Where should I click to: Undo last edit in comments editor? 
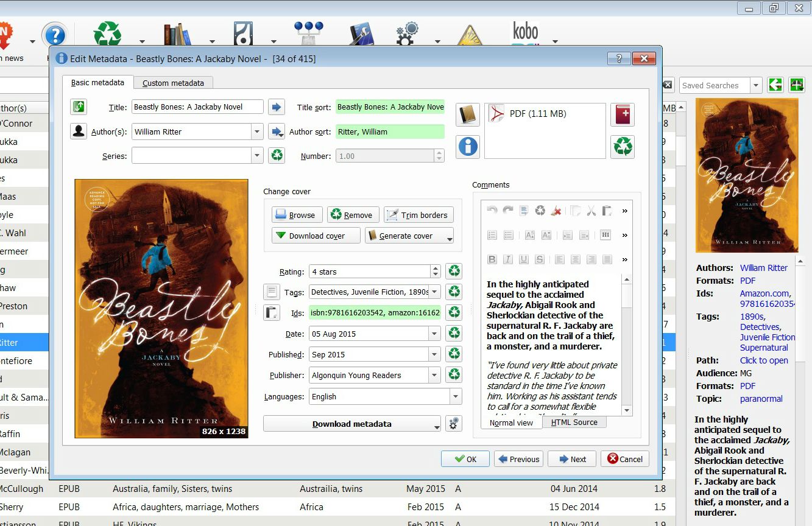coord(491,211)
